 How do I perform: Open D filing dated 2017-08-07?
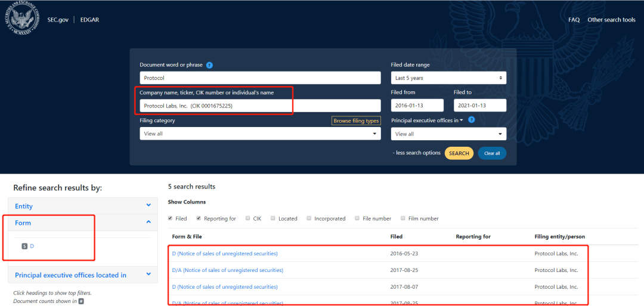click(x=225, y=287)
